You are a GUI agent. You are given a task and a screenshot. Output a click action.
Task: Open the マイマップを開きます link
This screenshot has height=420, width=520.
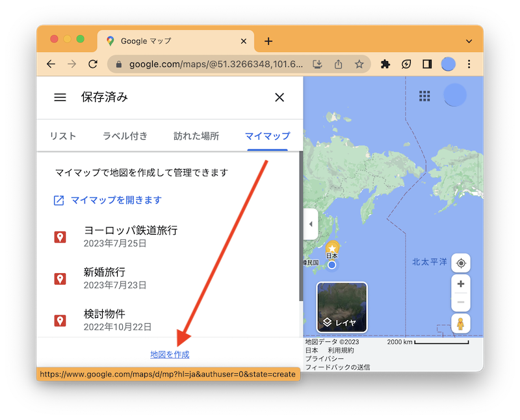116,200
